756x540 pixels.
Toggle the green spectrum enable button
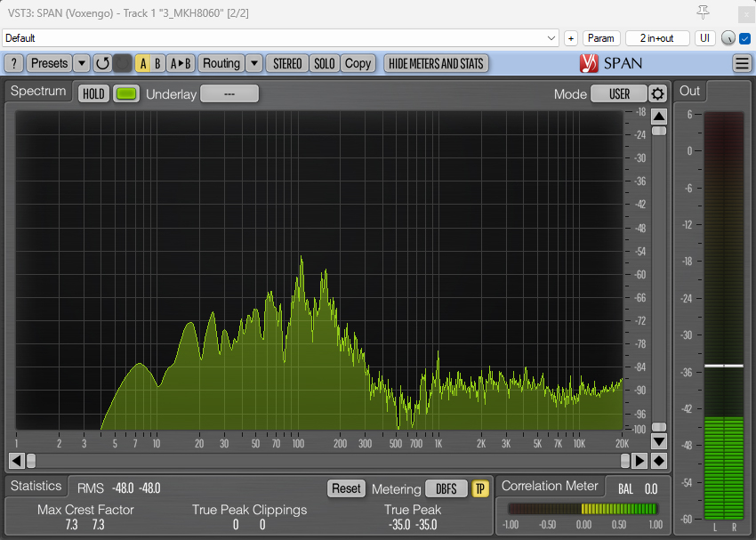pyautogui.click(x=126, y=94)
